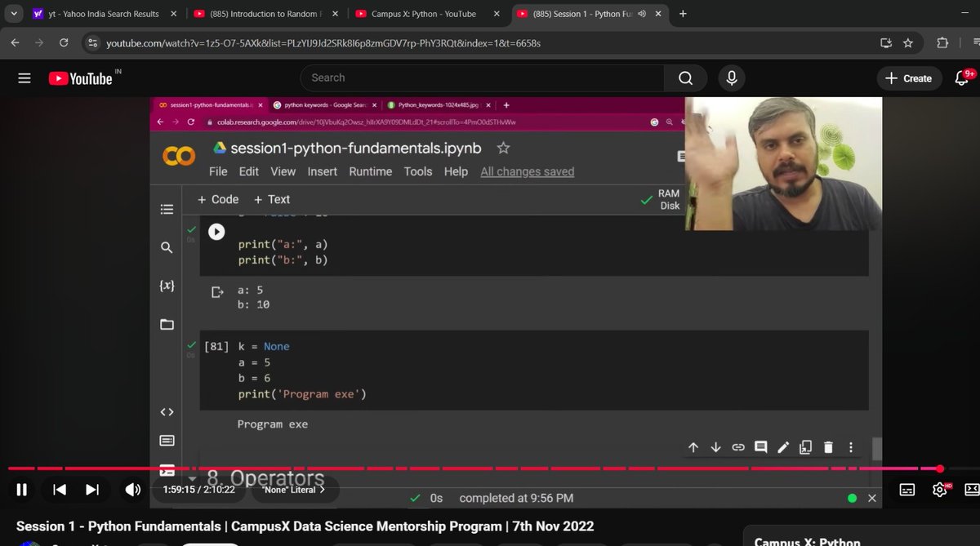Click All changes saved link in video
The width and height of the screenshot is (980, 546).
(528, 171)
